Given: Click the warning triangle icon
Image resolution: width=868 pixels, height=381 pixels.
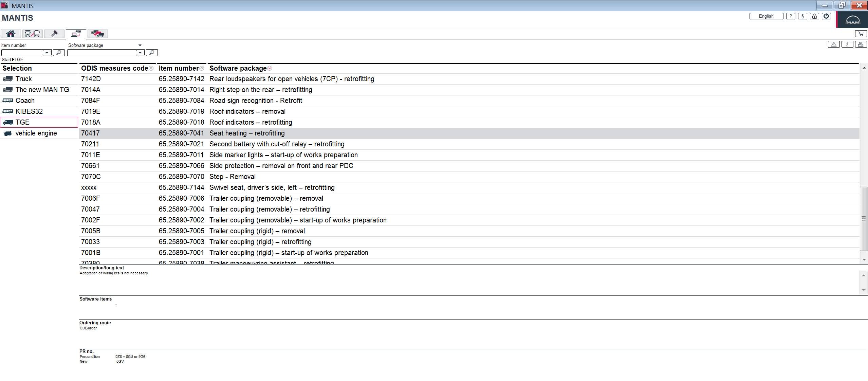Looking at the screenshot, I should (x=834, y=44).
